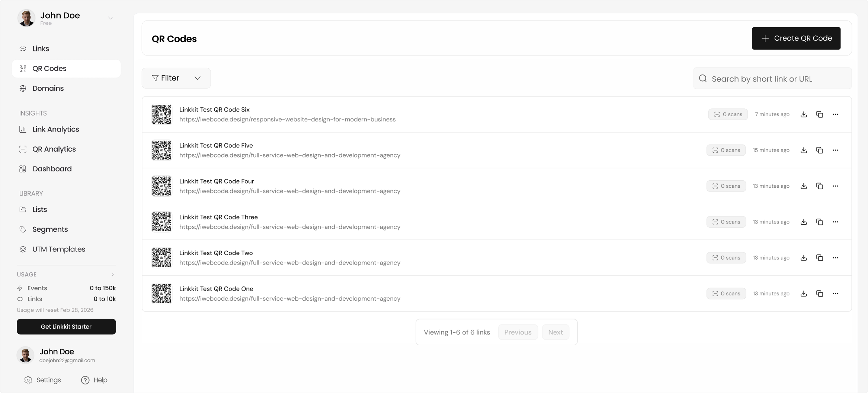Click Create QR Code button
The height and width of the screenshot is (393, 868).
click(x=796, y=38)
